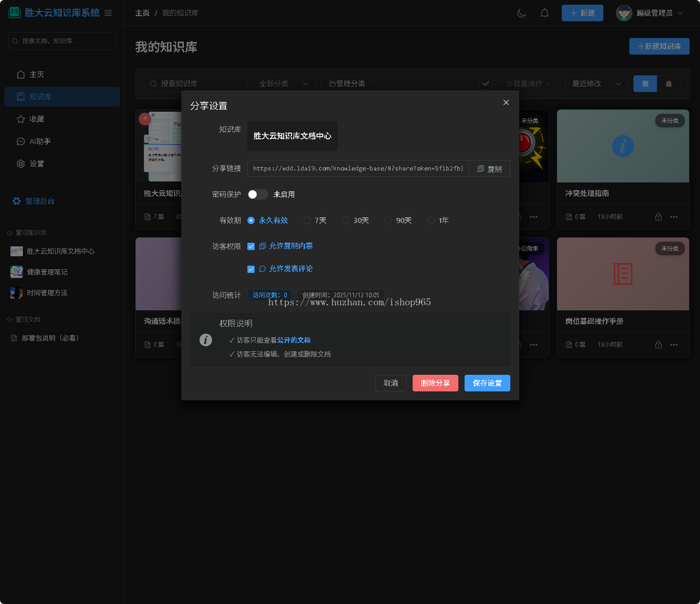Cancel the dialog with 取消
This screenshot has width=700, height=604.
[x=391, y=383]
